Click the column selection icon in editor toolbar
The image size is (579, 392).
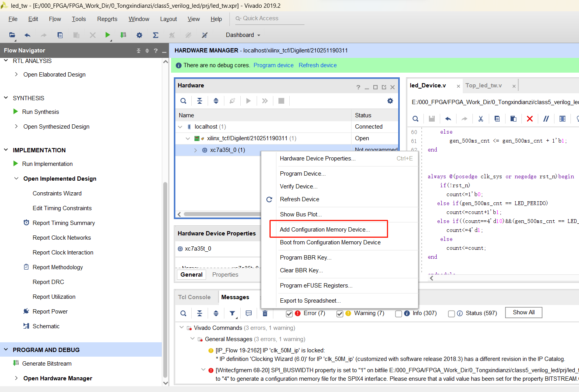point(562,119)
